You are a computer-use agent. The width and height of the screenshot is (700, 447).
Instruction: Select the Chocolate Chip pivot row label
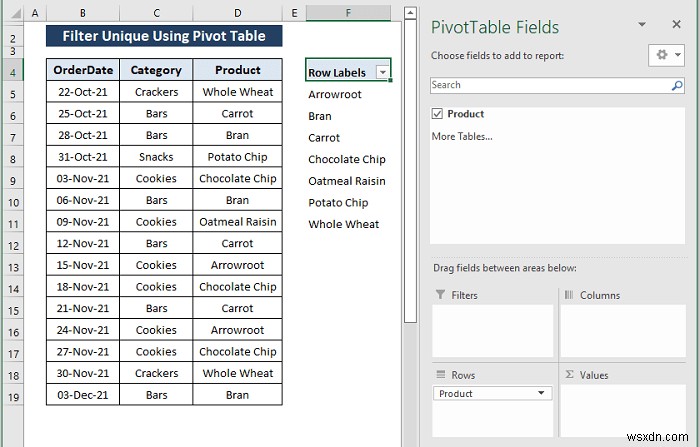coord(346,159)
